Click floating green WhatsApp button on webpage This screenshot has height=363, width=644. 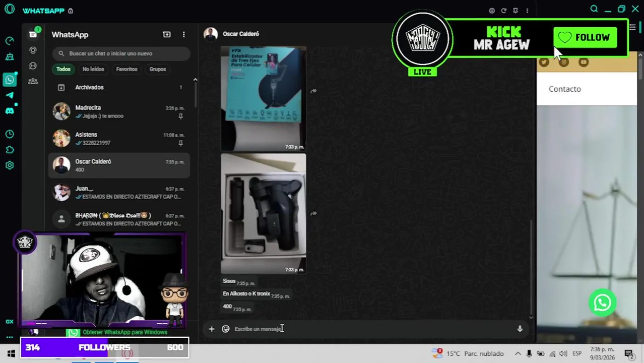(603, 302)
